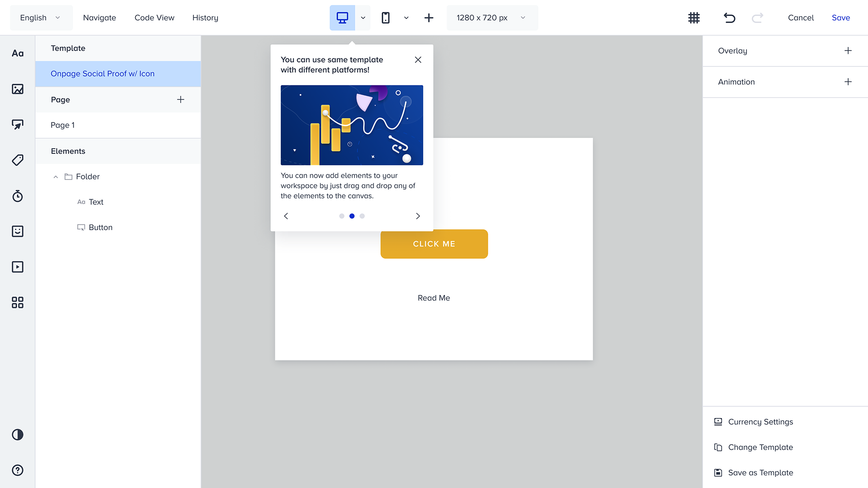Select the Text element tool in sidebar

point(18,53)
